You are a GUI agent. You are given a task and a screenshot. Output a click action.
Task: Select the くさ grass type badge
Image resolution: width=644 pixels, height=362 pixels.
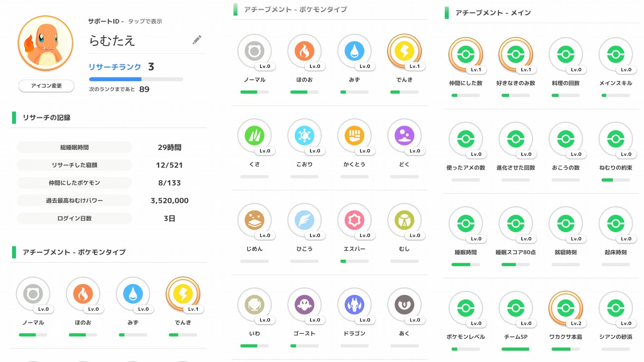tap(254, 136)
